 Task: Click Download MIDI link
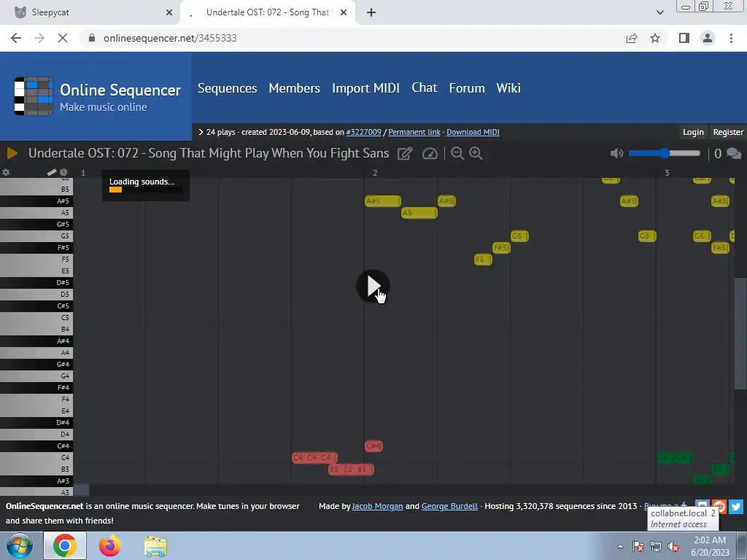tap(473, 132)
